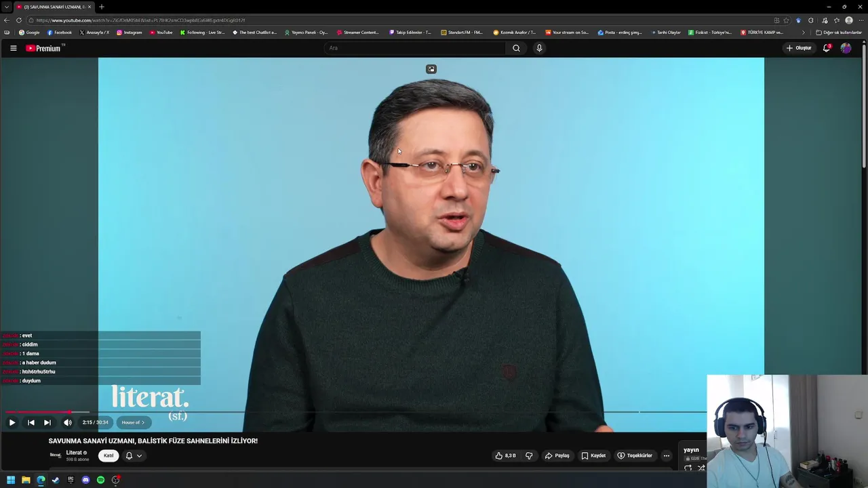This screenshot has height=488, width=868.
Task: Click video title SAVUNMA SANAYİ UZMANI text
Action: pos(153,441)
